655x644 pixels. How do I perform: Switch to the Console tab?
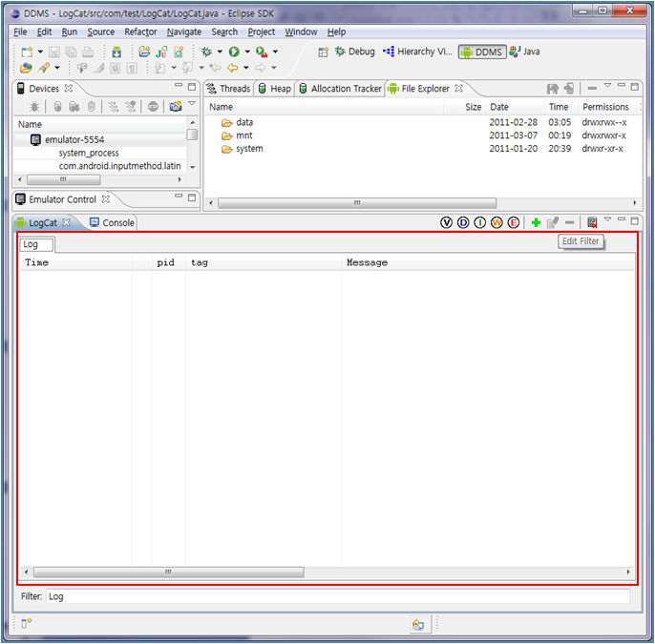pos(113,223)
